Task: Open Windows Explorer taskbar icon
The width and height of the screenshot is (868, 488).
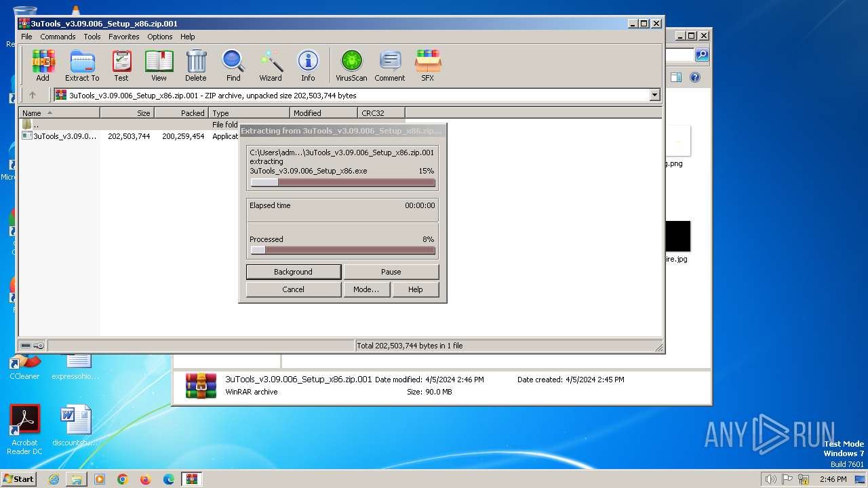Action: pyautogui.click(x=77, y=479)
